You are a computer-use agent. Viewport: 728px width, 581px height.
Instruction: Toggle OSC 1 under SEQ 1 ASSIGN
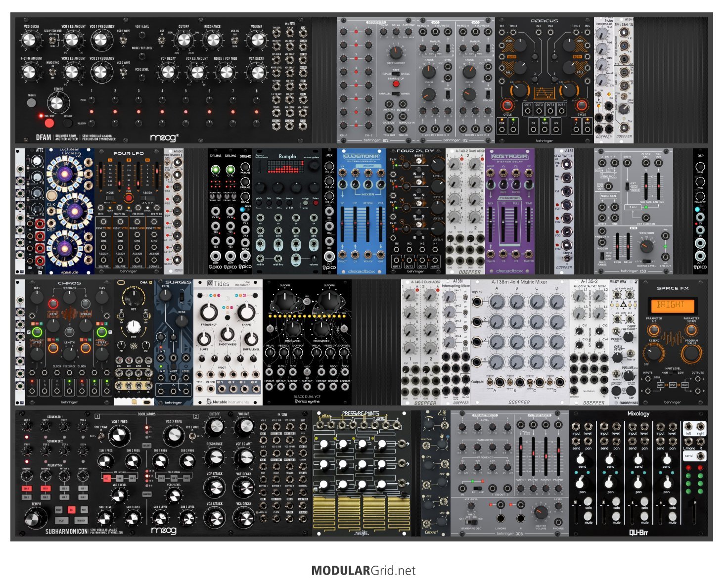pyautogui.click(x=107, y=478)
